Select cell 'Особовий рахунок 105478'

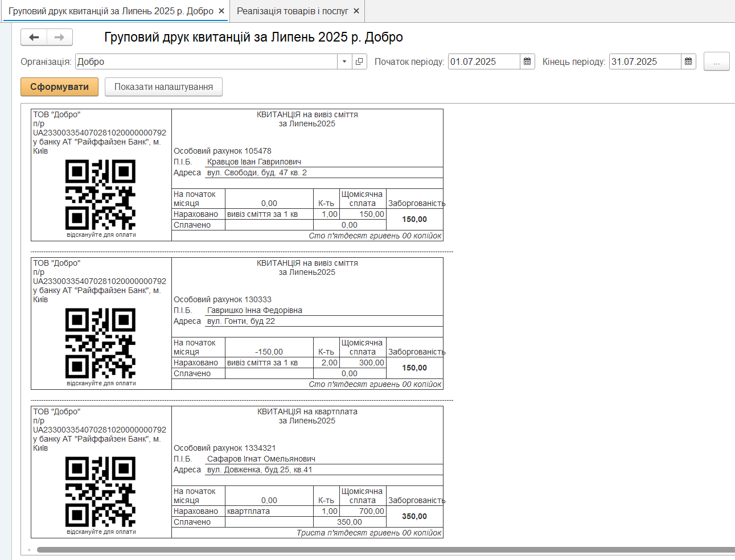point(223,151)
